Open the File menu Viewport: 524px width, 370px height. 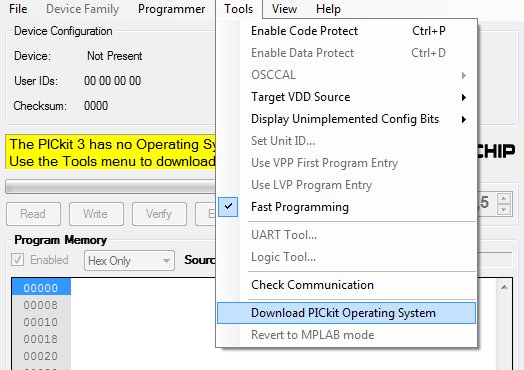coord(18,9)
